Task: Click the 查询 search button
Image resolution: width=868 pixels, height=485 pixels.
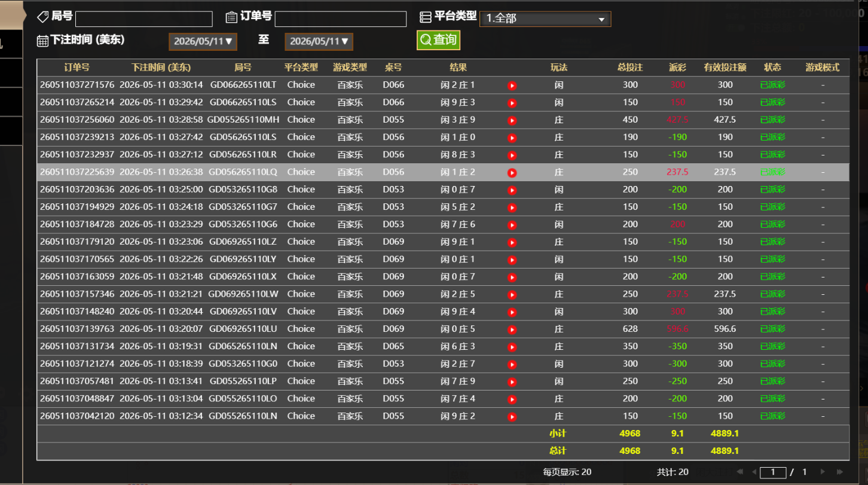Action: [x=438, y=40]
